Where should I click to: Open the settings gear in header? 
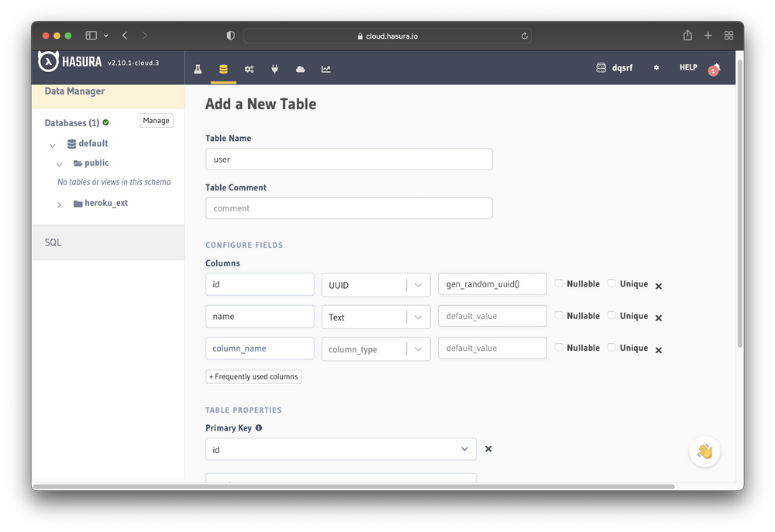click(656, 68)
